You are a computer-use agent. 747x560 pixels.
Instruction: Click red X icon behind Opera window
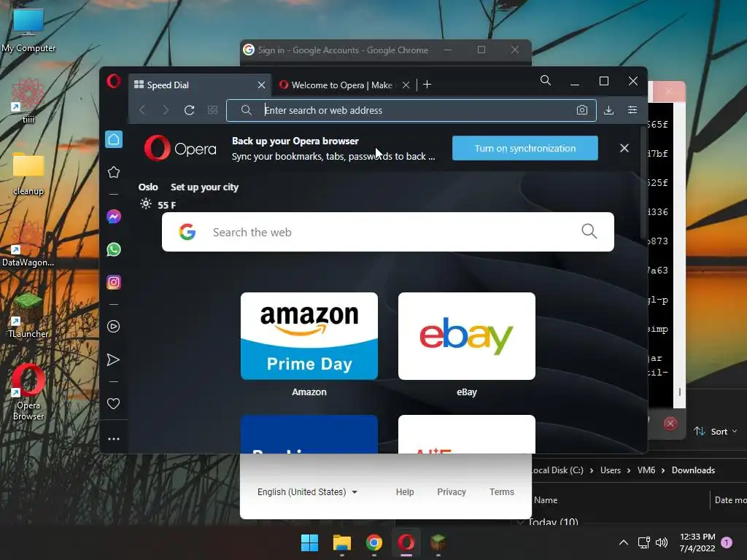[670, 424]
